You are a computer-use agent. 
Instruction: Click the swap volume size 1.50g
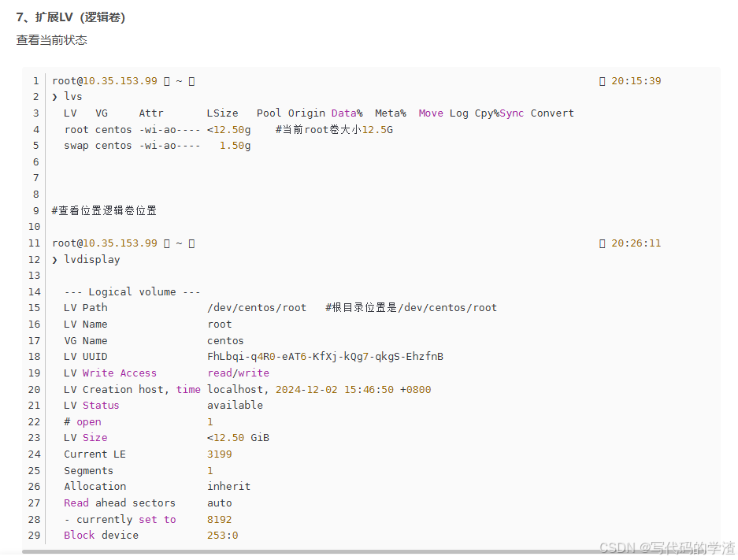click(x=235, y=146)
